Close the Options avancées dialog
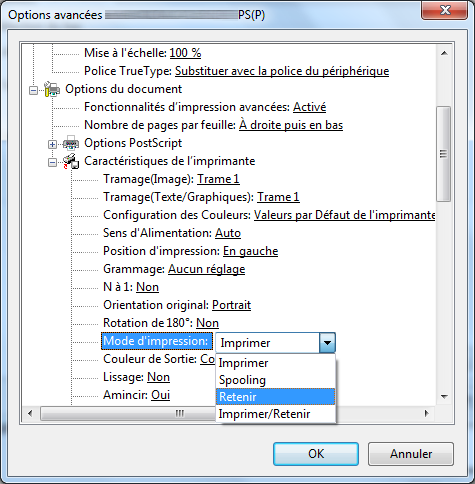Viewport: 475px width, 484px height. click(x=445, y=10)
